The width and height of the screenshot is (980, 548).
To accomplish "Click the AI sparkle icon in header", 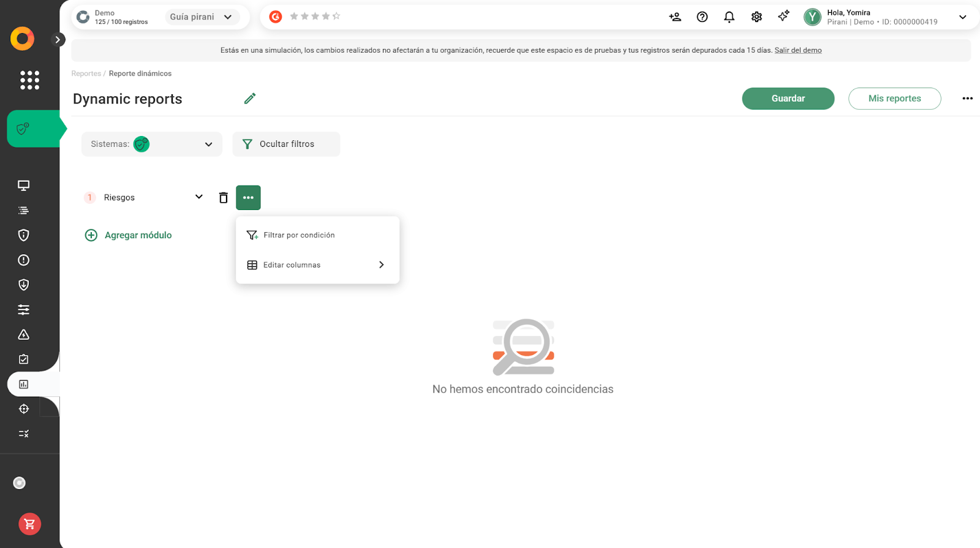I will [x=783, y=17].
